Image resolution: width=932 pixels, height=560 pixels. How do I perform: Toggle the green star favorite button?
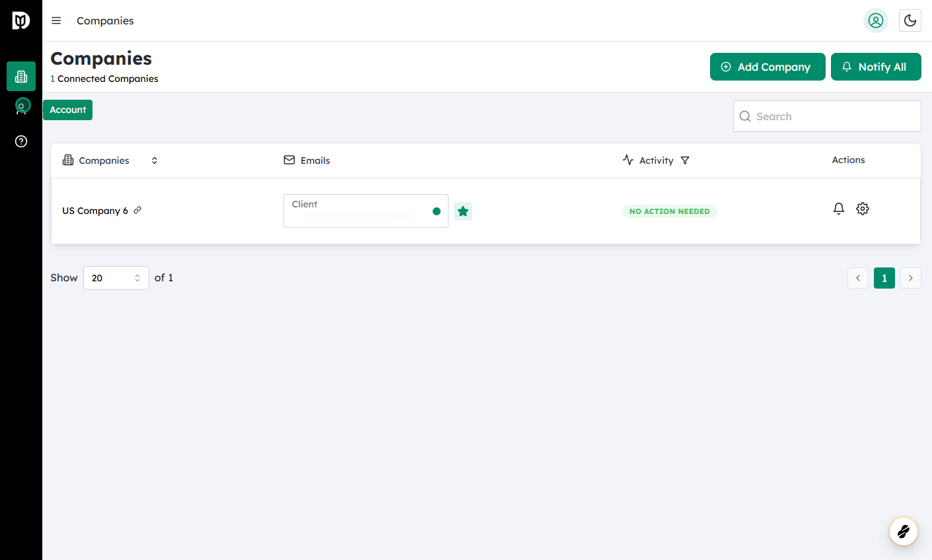point(463,211)
